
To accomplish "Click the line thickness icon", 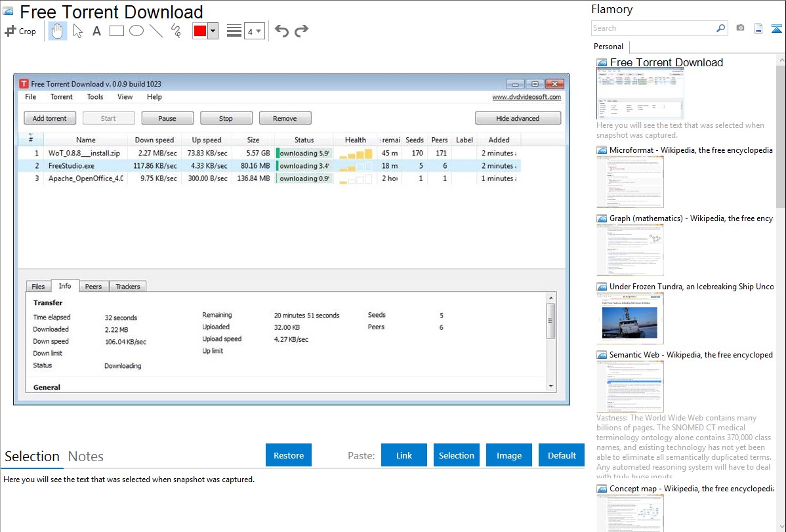I will coord(234,31).
